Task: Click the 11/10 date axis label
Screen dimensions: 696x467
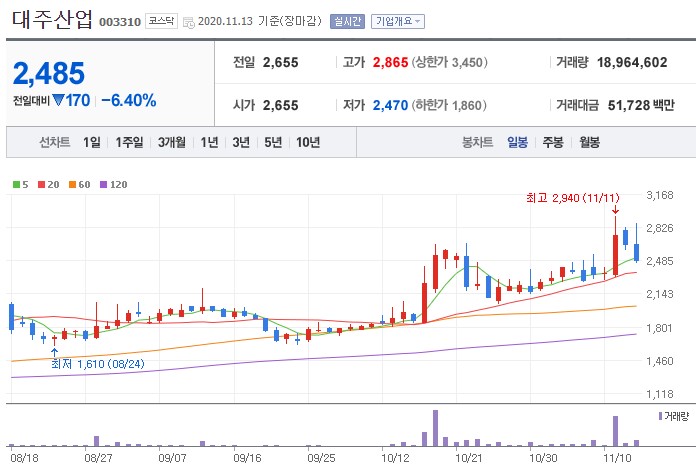Action: [x=617, y=458]
